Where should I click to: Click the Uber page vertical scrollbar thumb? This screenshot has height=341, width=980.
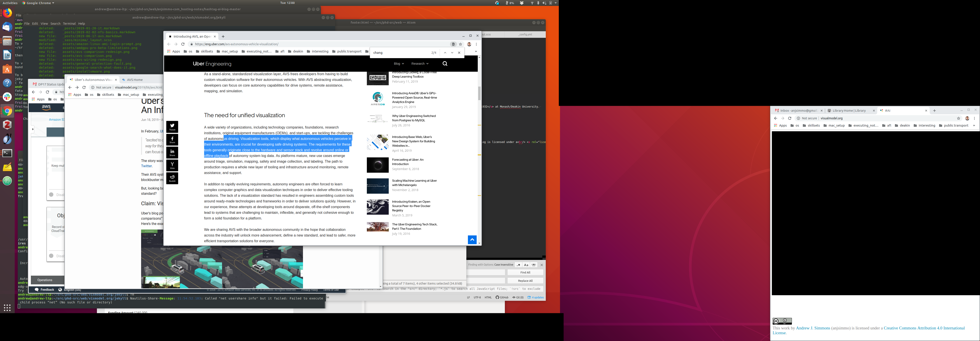pyautogui.click(x=479, y=93)
